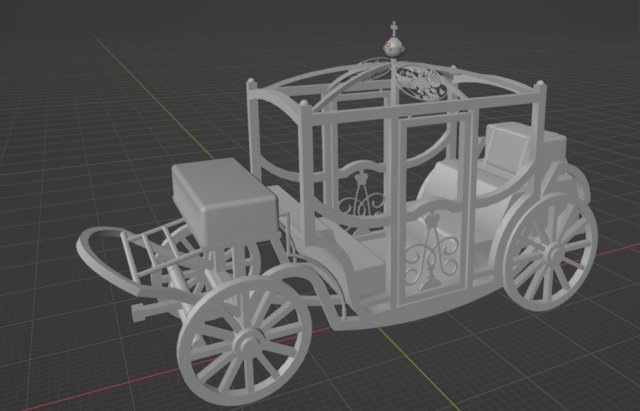The image size is (640, 411).
Task: Select the carriage's front left spoked wheel
Action: (x=244, y=341)
